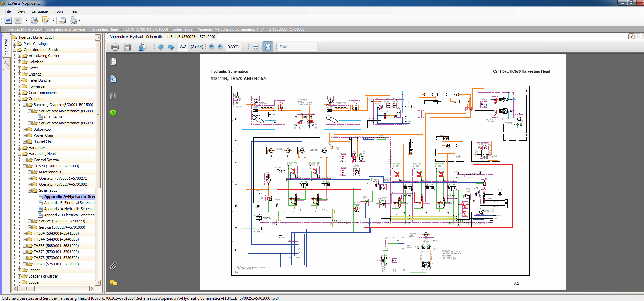Expand the TH534 tree folder
The image size is (644, 301).
click(x=25, y=233)
